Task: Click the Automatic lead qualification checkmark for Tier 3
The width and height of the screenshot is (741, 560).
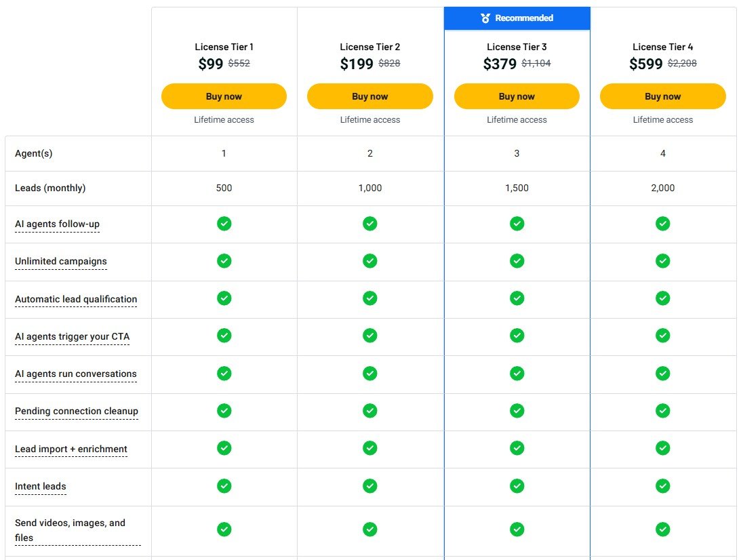Action: click(517, 298)
